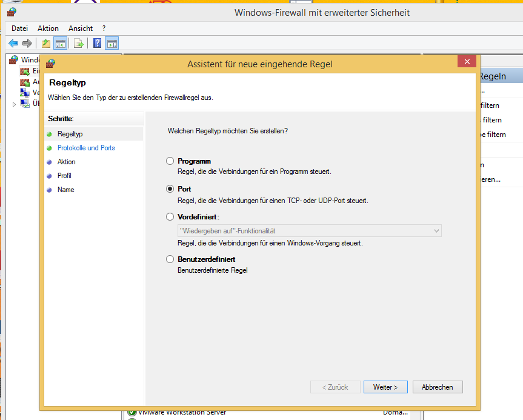Viewport: 523px width, 420px height.
Task: Click the Profil step in the steps list
Action: click(64, 176)
